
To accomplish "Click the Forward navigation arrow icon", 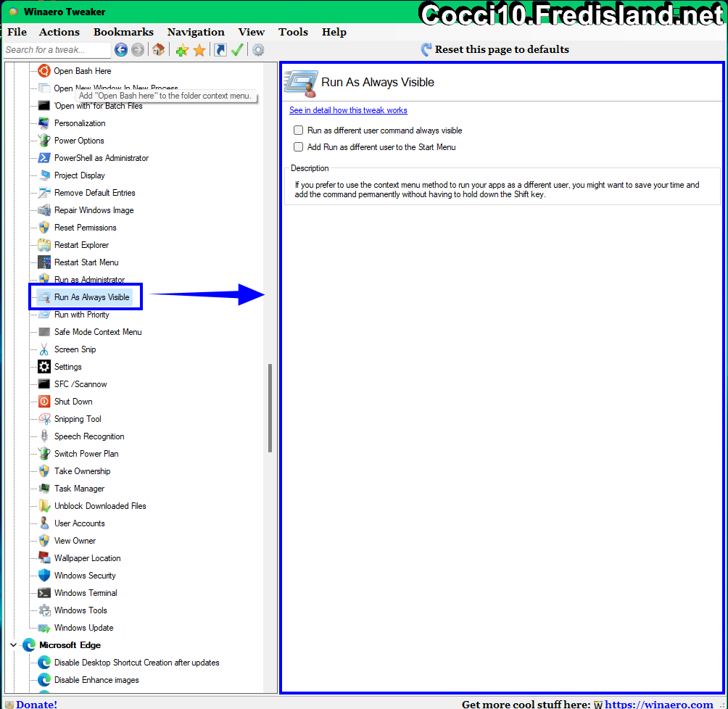I will [138, 50].
